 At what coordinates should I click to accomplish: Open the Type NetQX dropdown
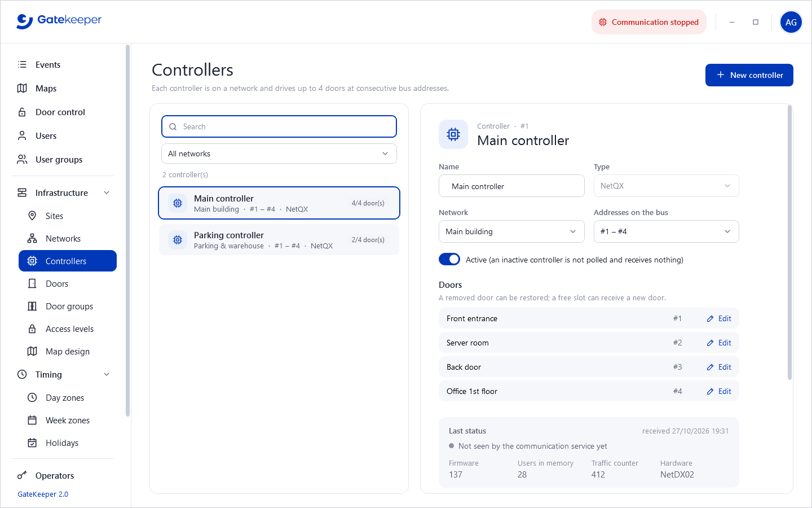[x=666, y=186]
